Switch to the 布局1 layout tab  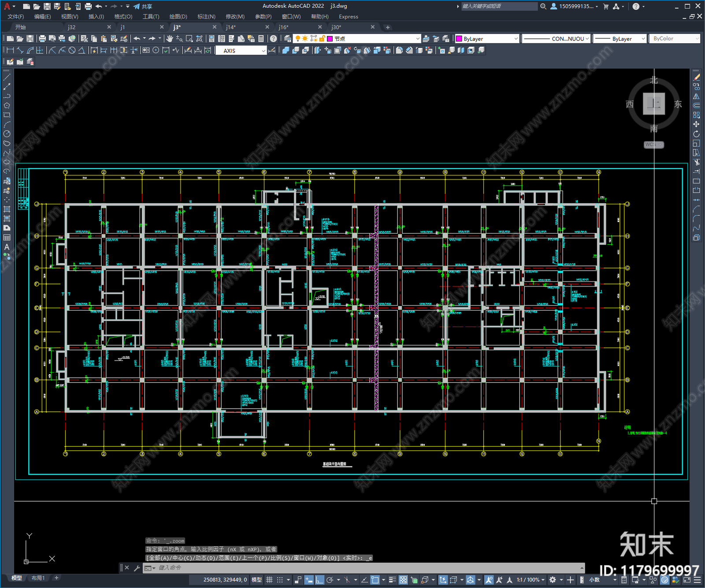(38, 578)
